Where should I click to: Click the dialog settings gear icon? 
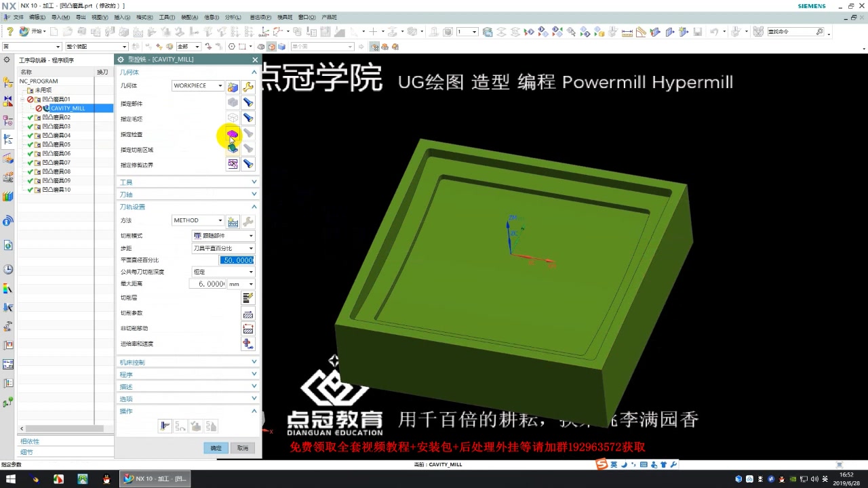pyautogui.click(x=121, y=60)
